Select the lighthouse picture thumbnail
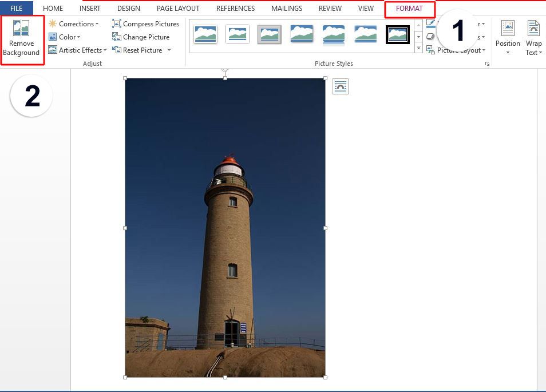 click(x=225, y=229)
